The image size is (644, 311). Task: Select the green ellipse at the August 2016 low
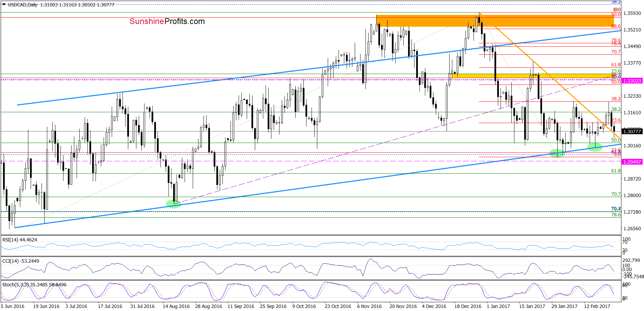click(x=173, y=204)
